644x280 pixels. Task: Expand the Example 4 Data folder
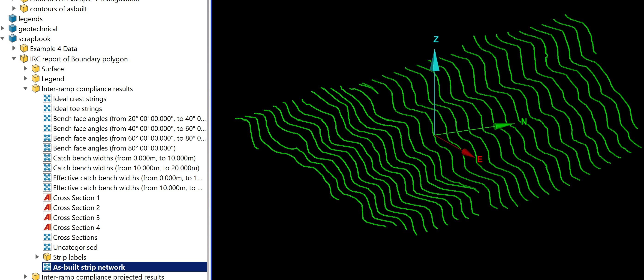point(14,48)
